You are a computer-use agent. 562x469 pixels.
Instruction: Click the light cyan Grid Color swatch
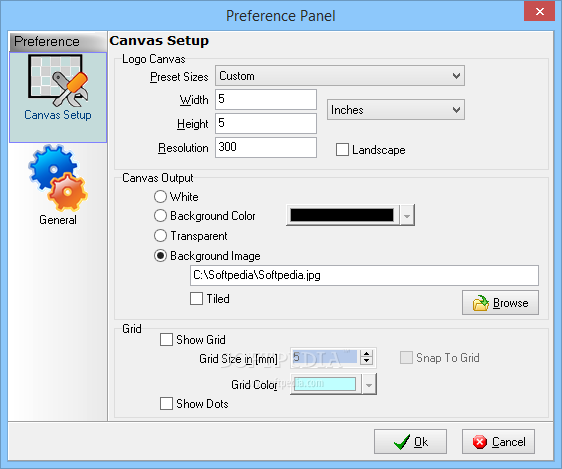click(325, 384)
